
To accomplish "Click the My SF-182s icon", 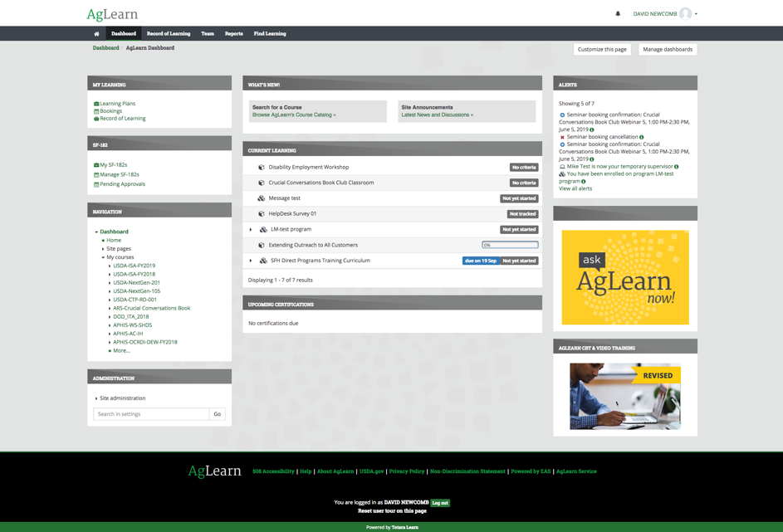I will pos(96,165).
